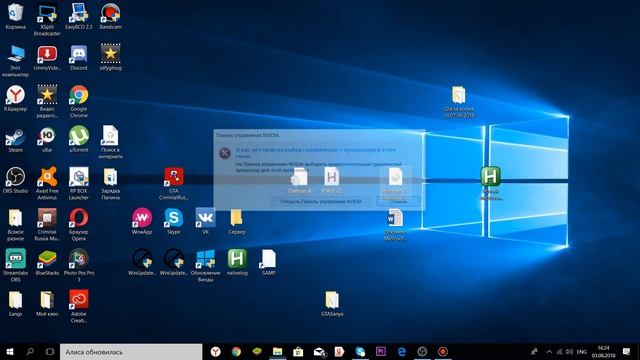Image resolution: width=640 pixels, height=360 pixels.
Task: Click the taskbar search magnifier icon
Action: pos(30,351)
